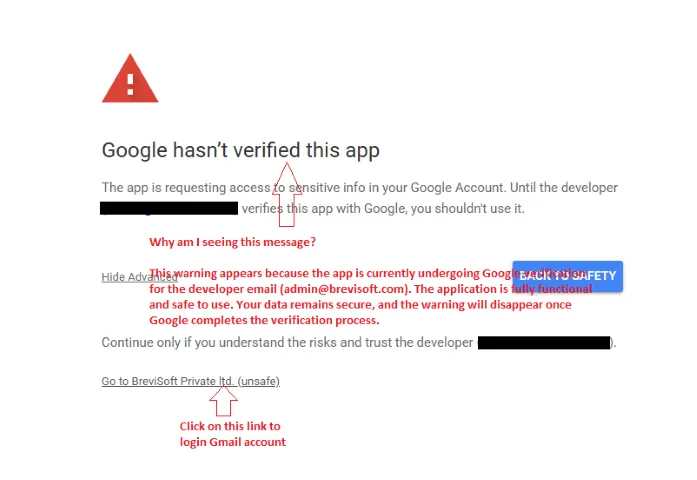The image size is (697, 480).
Task: Click the "Click on this link to" red note
Action: (x=231, y=426)
